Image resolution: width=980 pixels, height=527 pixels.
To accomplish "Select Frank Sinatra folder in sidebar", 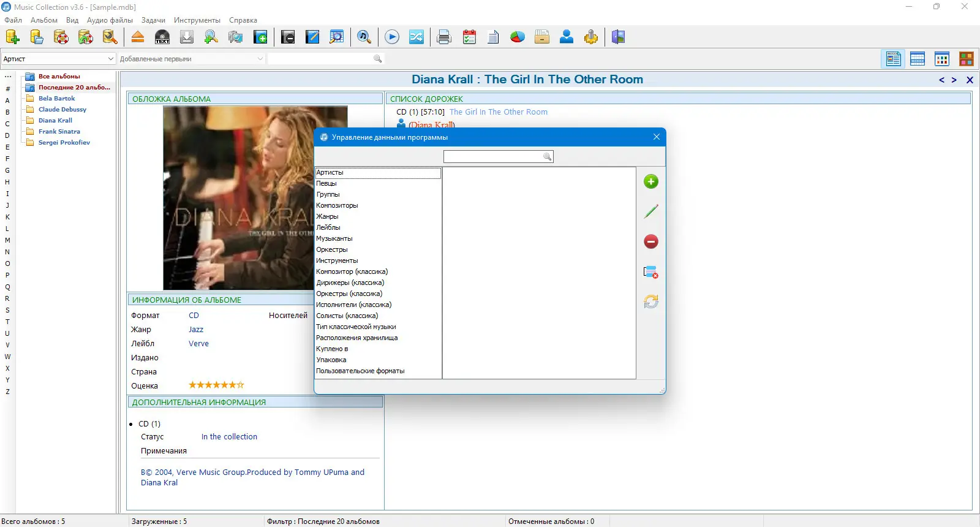I will pyautogui.click(x=59, y=132).
